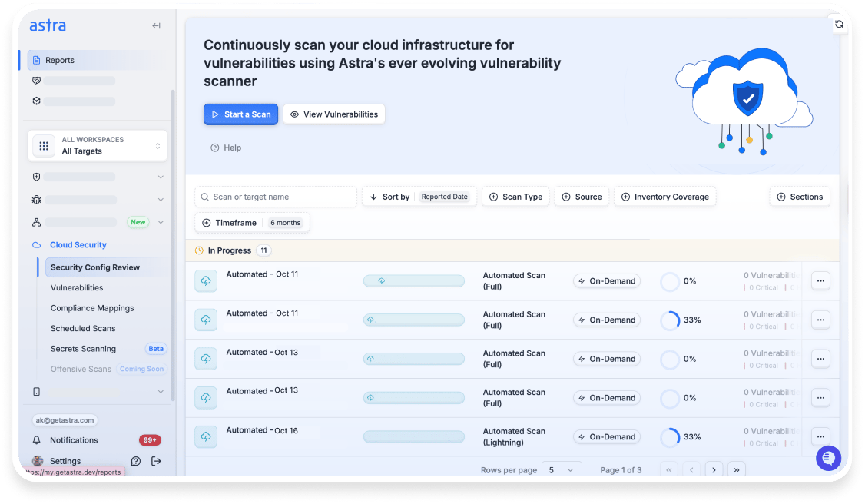This screenshot has height=504, width=865.
Task: Click the support chat icon near Settings
Action: point(136,461)
